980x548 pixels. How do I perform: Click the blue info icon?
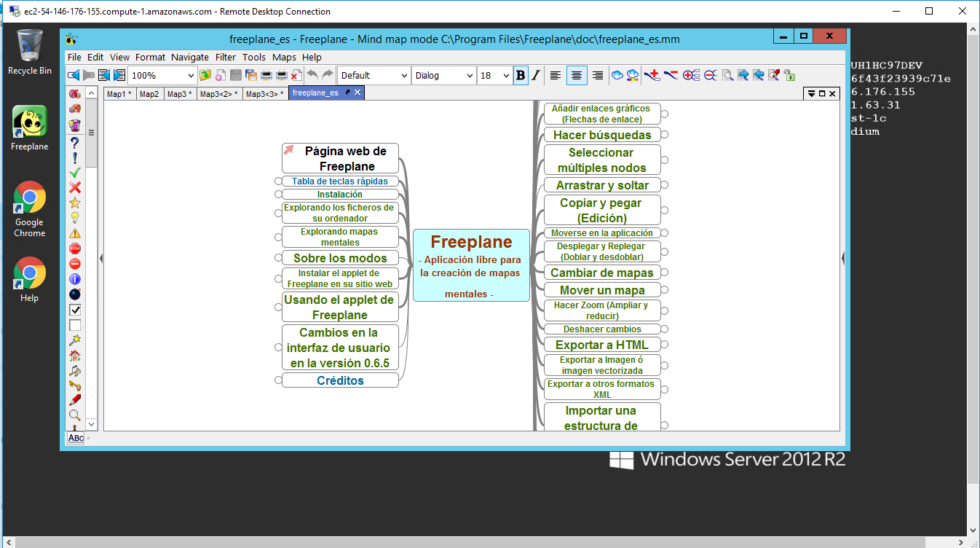pos(74,279)
